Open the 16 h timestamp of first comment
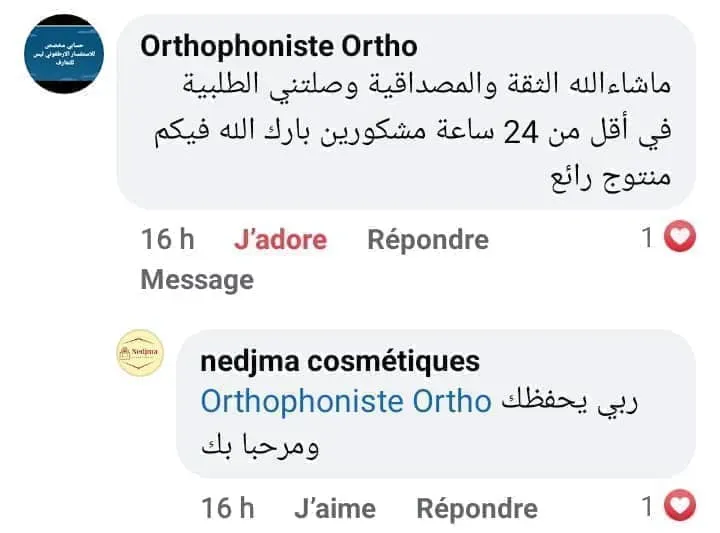Image resolution: width=720 pixels, height=533 pixels. [x=168, y=239]
